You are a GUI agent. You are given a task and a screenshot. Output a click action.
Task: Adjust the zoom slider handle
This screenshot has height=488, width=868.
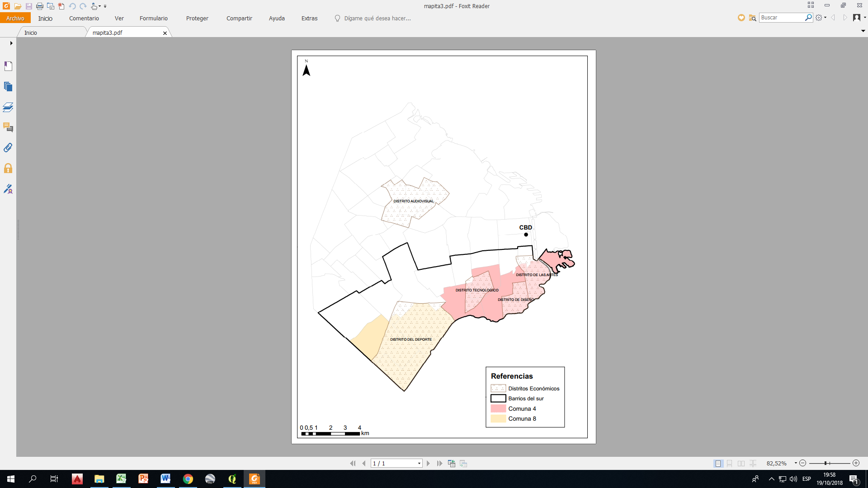[x=826, y=463]
